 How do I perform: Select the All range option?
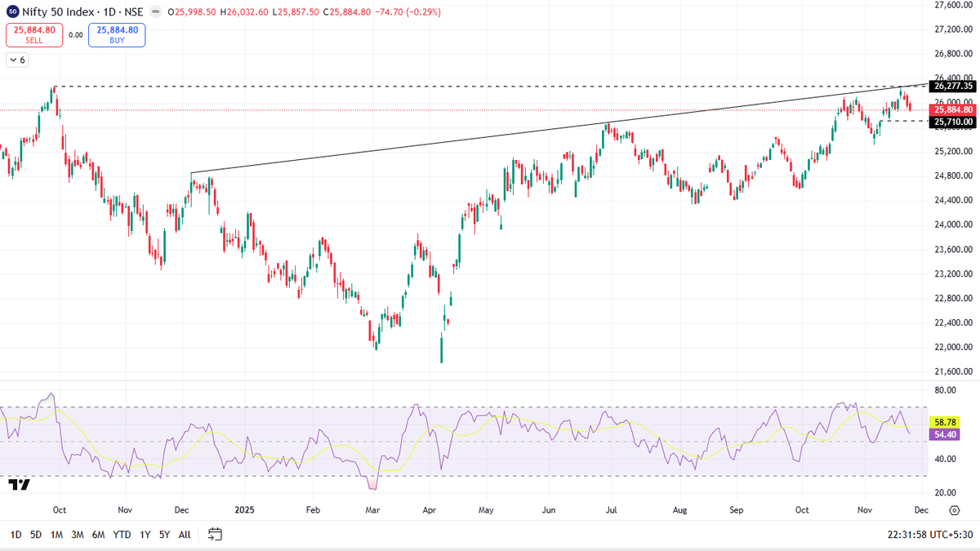coord(185,535)
